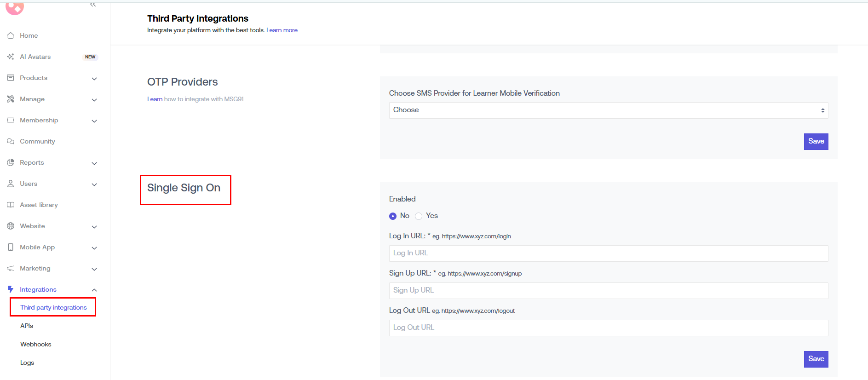
Task: Click the Website globe icon
Action: 11,226
